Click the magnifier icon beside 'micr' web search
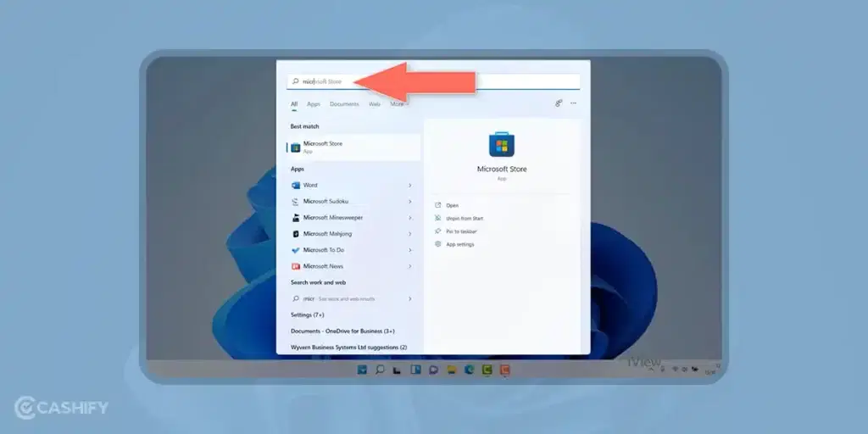Image resolution: width=868 pixels, height=434 pixels. pyautogui.click(x=296, y=299)
